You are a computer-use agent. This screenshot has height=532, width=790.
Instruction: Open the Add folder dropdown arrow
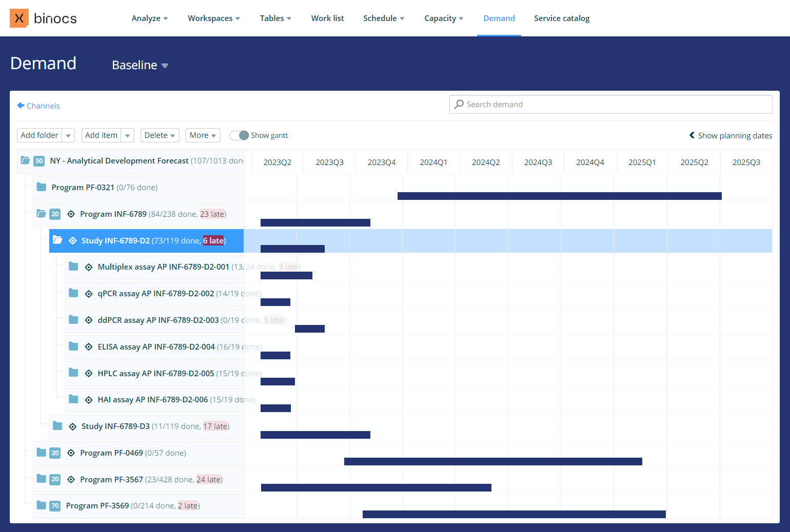click(68, 135)
